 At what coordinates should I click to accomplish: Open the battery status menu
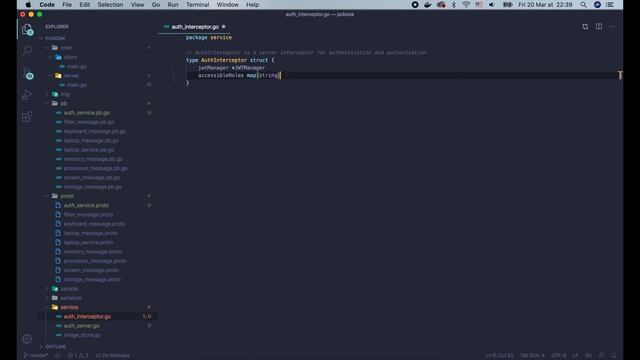[x=507, y=5]
